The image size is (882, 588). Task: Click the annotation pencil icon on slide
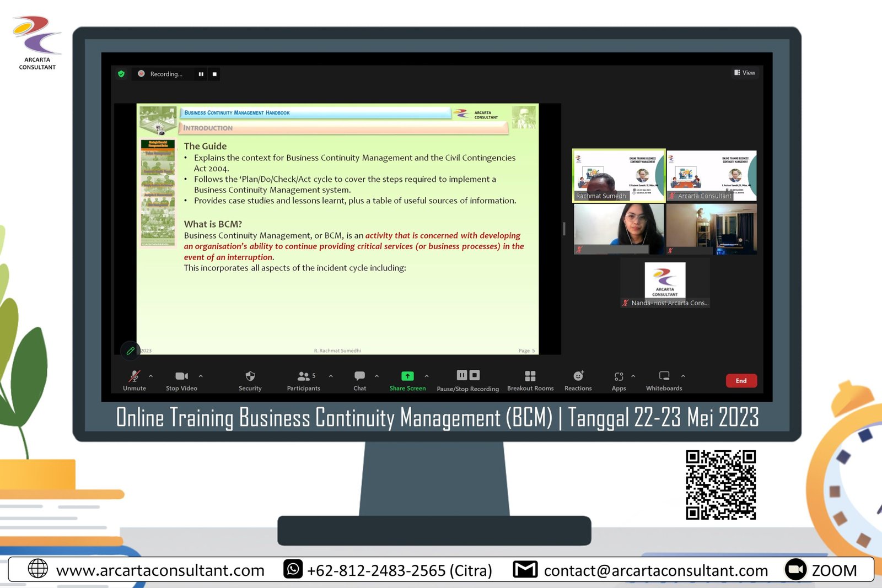tap(131, 350)
